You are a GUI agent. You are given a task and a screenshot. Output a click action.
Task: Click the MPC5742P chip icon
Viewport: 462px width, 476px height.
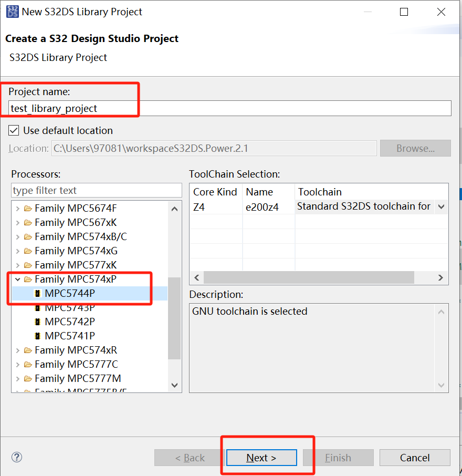38,322
